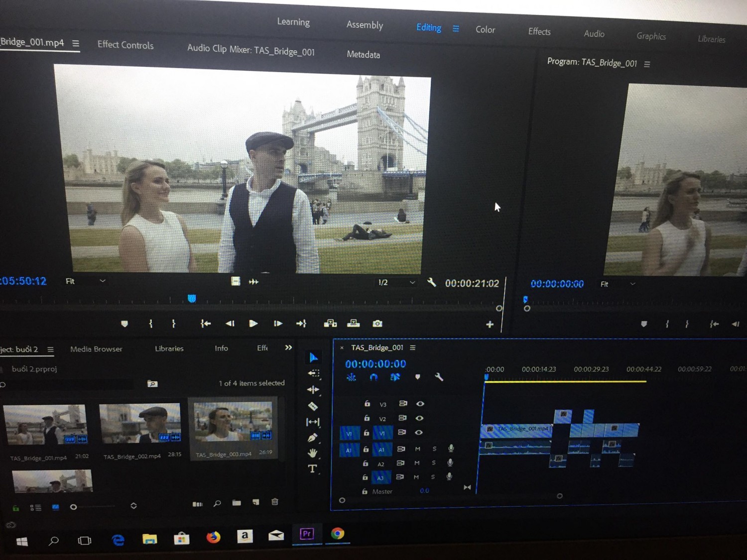
Task: Select TAS_Bridge_002.mp4 thumbnail
Action: point(140,423)
